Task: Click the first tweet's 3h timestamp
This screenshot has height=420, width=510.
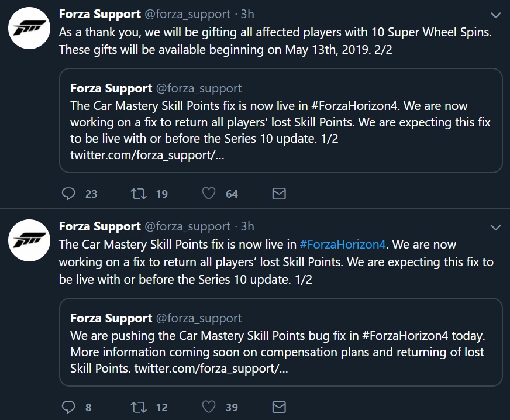Action: 247,13
